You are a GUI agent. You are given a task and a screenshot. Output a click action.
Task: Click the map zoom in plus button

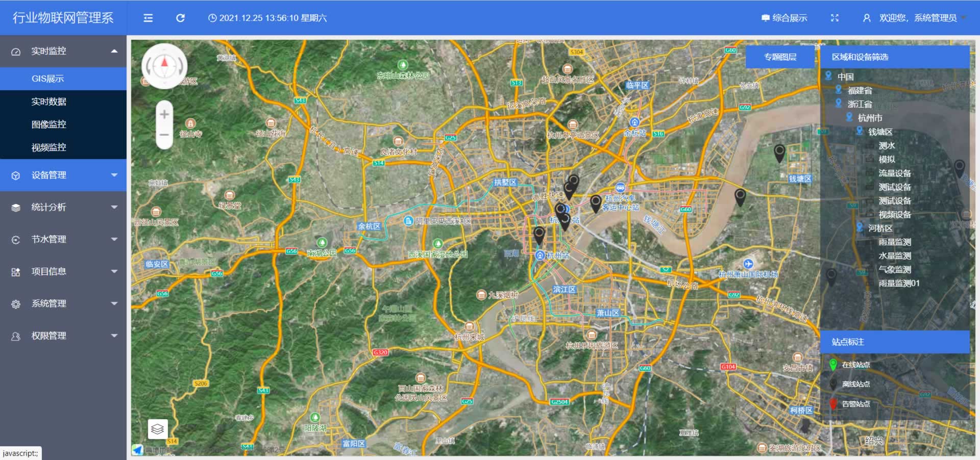click(x=164, y=114)
